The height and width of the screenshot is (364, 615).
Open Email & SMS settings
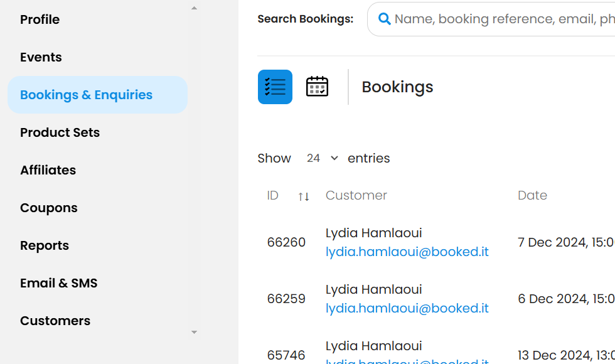[x=58, y=283]
